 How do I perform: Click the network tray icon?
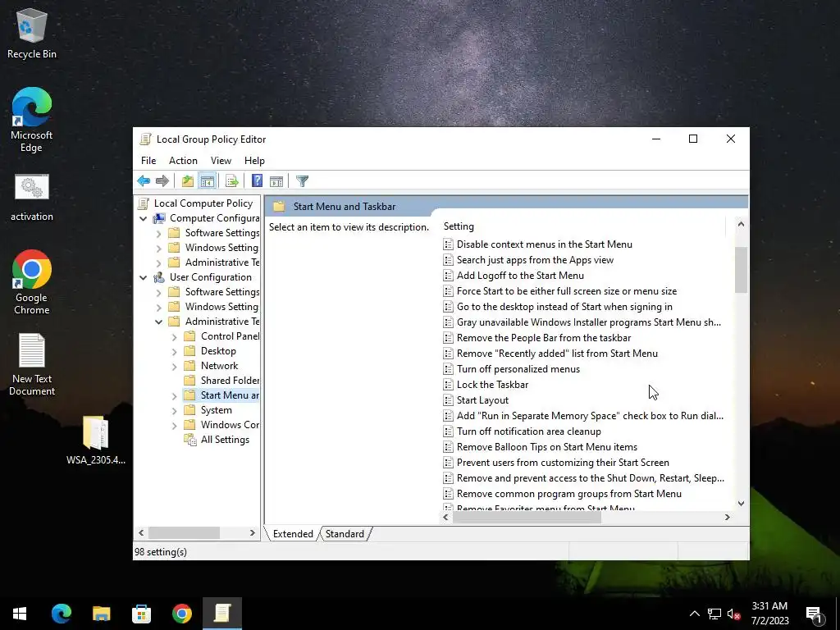click(x=714, y=614)
